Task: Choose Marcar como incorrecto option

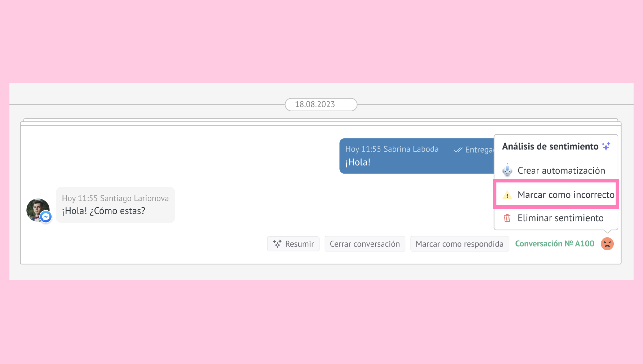Action: [x=556, y=194]
